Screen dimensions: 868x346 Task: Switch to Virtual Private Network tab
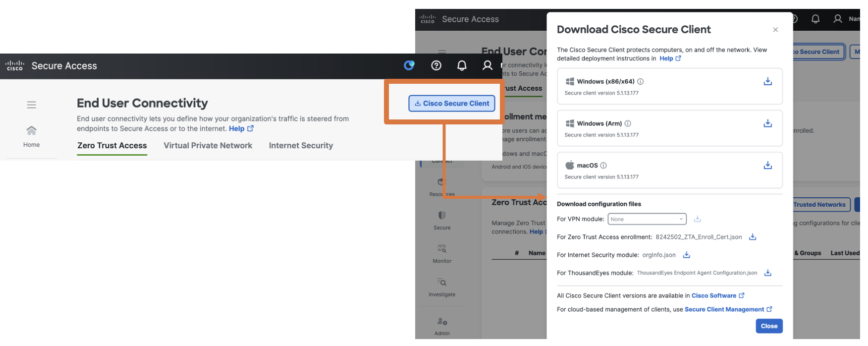(x=208, y=145)
